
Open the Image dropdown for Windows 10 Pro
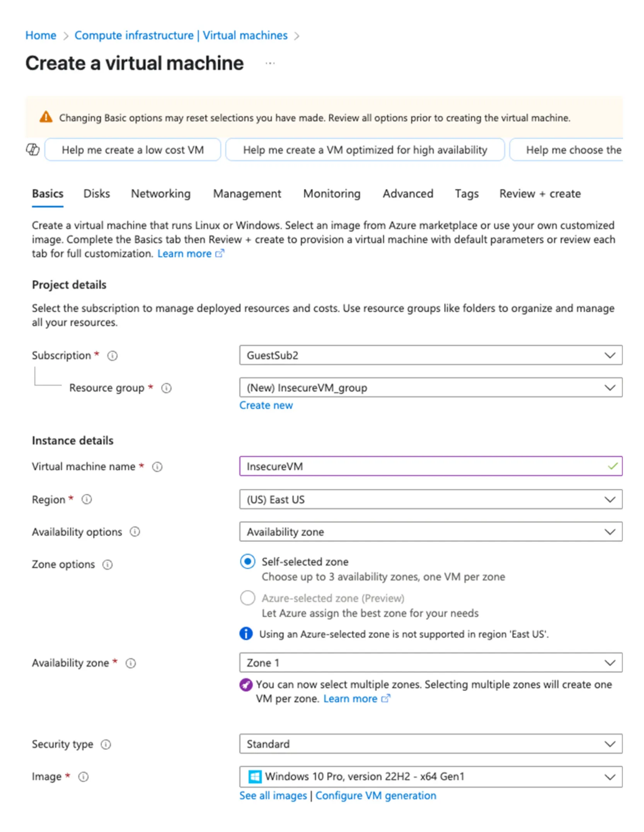pyautogui.click(x=431, y=777)
